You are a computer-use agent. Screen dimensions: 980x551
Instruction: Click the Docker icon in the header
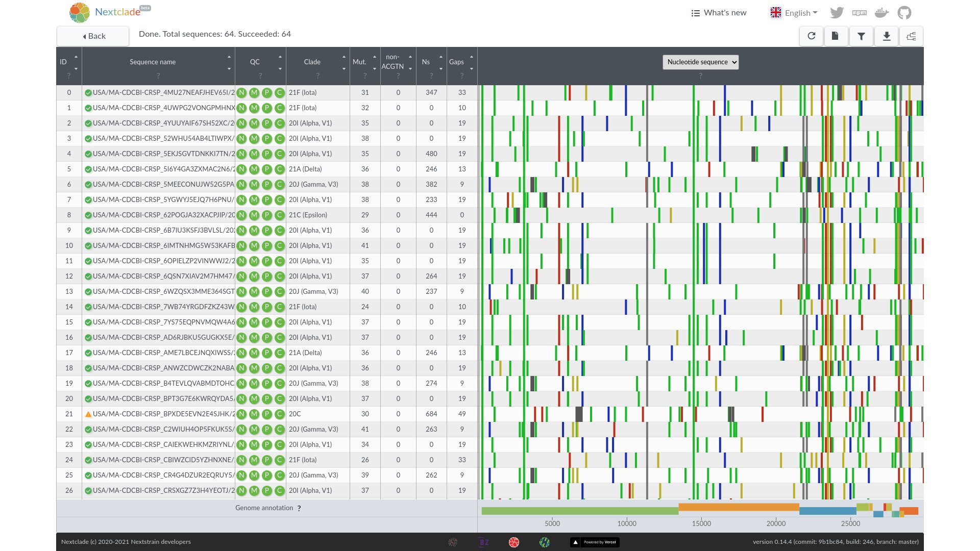point(881,12)
